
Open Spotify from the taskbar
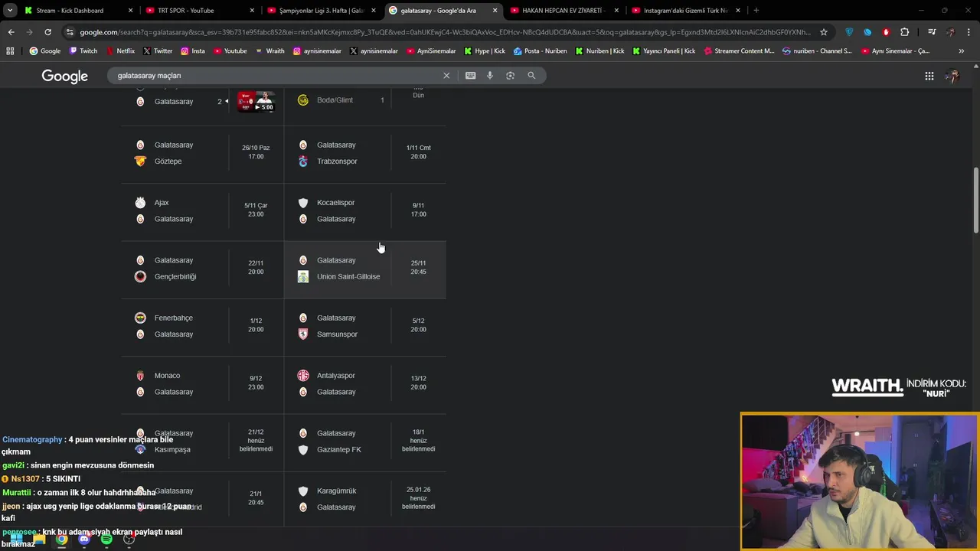[x=106, y=540]
